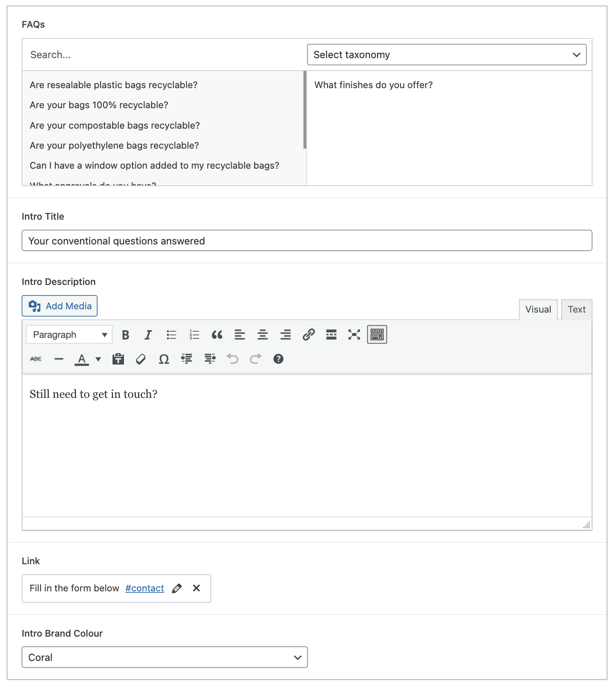Viewport: 616px width, 690px height.
Task: Click Paste as text icon
Action: (118, 359)
